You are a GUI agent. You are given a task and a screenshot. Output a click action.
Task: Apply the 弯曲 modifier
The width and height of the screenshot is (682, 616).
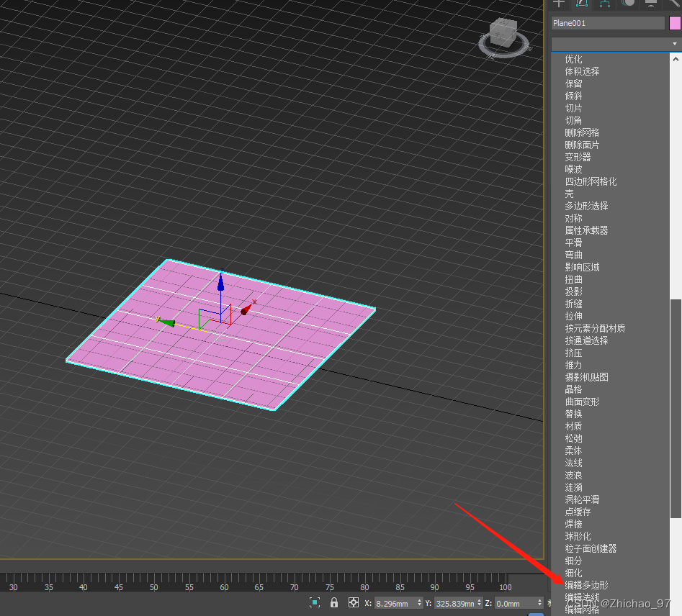click(x=573, y=255)
